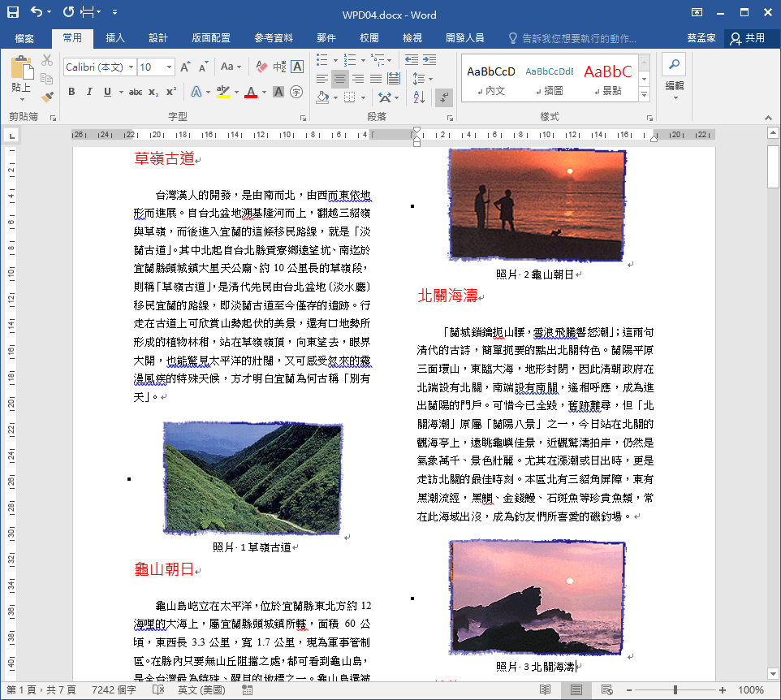The image size is (781, 700).
Task: Click the zoom slider handle
Action: pos(675,690)
